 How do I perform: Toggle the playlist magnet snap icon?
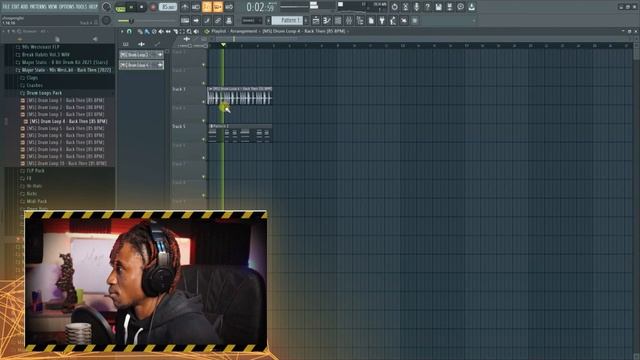129,31
